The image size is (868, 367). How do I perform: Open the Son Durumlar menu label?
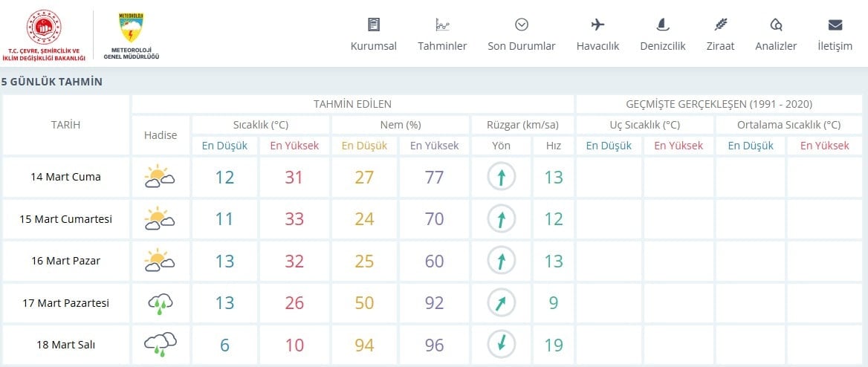[x=522, y=46]
